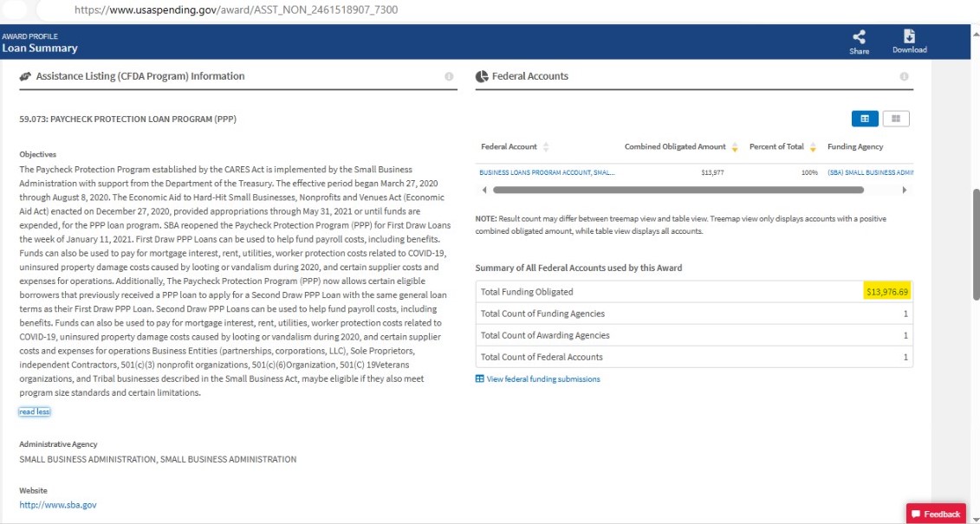Screen dimensions: 980x524
Task: Open info tooltip for Assistance Listing section
Action: point(449,76)
